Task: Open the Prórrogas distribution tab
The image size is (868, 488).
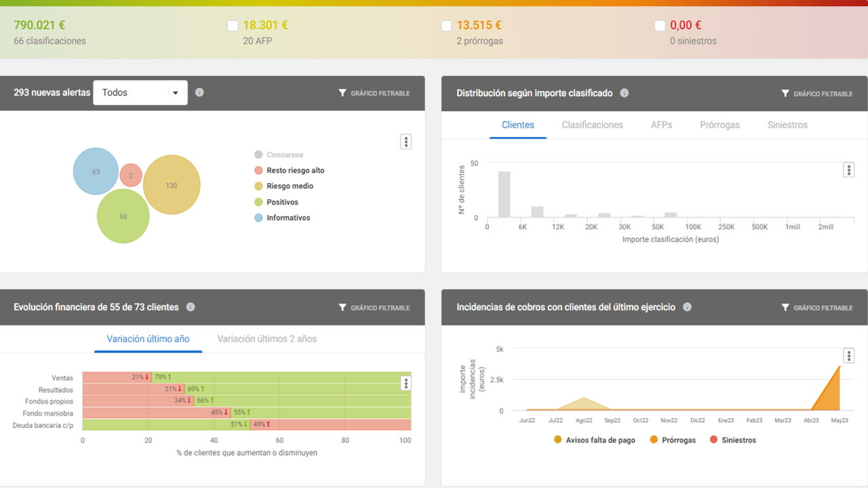Action: pyautogui.click(x=719, y=125)
